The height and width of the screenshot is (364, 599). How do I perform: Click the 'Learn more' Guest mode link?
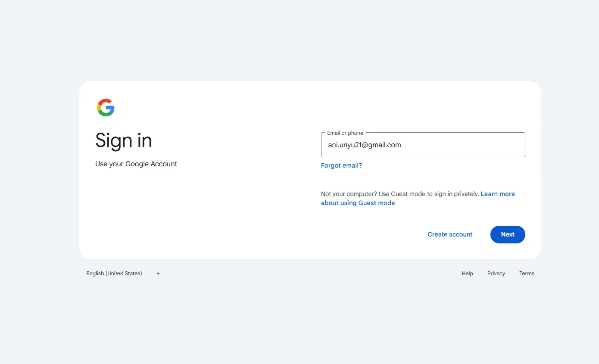pos(498,194)
